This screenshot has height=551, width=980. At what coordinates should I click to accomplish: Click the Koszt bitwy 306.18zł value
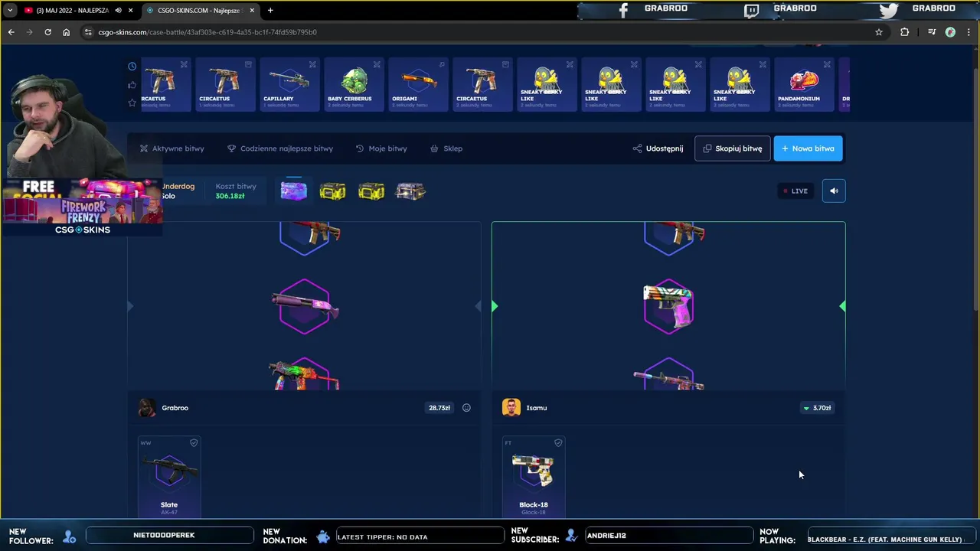230,196
